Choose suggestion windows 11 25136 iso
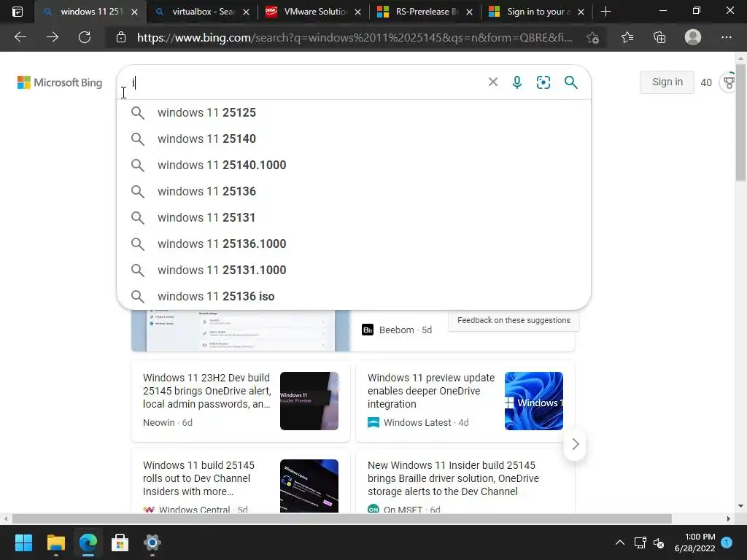This screenshot has height=560, width=747. [354, 296]
